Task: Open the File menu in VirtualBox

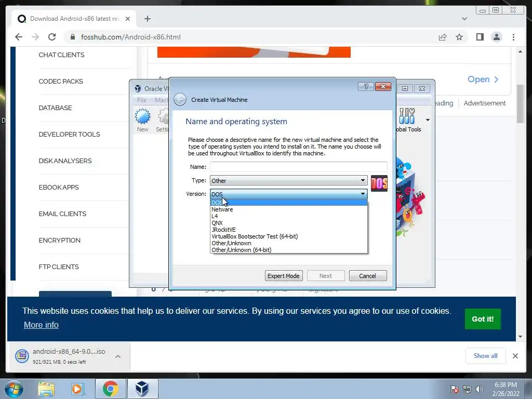Action: [x=141, y=100]
